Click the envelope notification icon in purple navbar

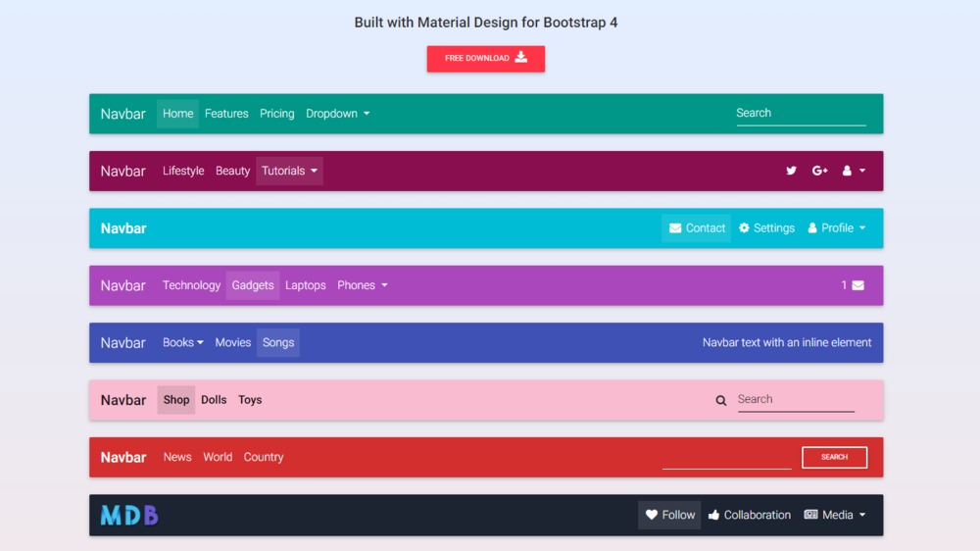pyautogui.click(x=857, y=285)
